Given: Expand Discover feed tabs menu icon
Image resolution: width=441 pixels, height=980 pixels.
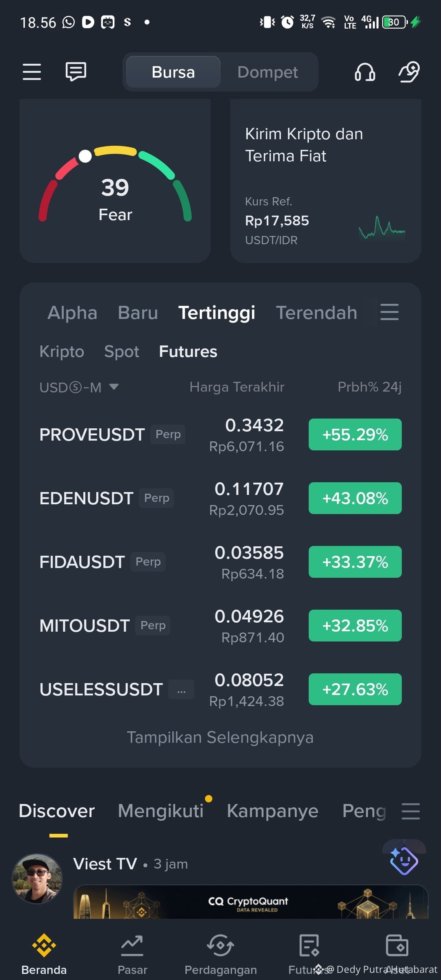Looking at the screenshot, I should click(x=411, y=811).
